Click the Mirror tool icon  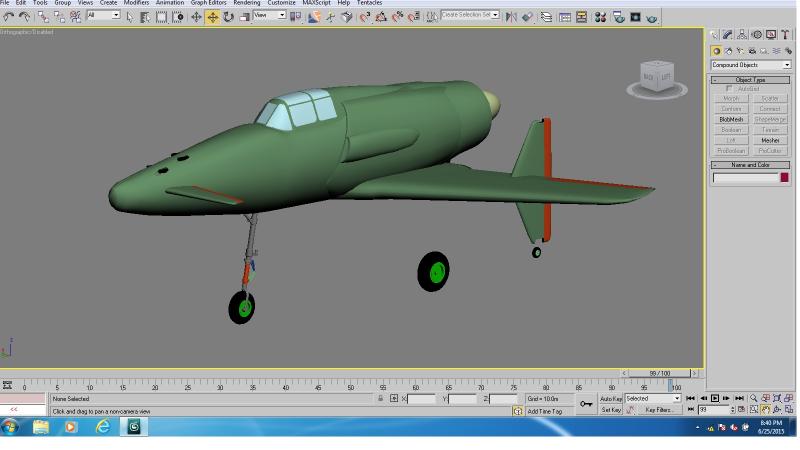click(511, 17)
